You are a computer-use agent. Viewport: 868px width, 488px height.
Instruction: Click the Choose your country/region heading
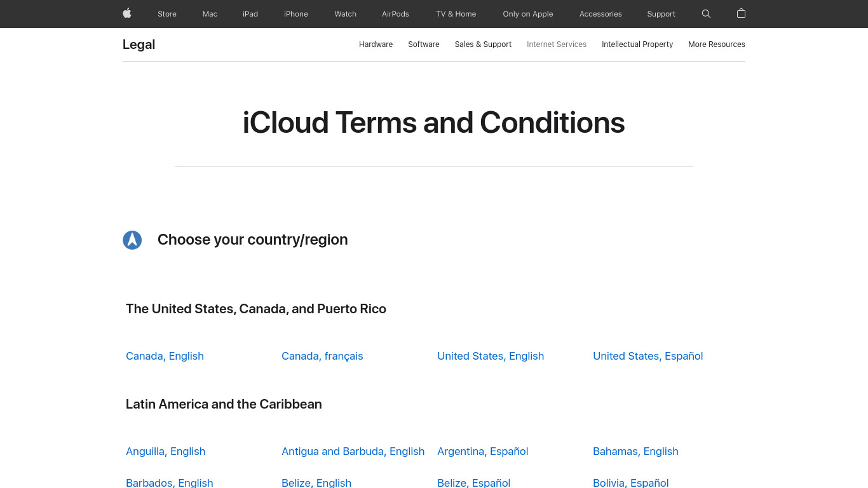coord(253,240)
